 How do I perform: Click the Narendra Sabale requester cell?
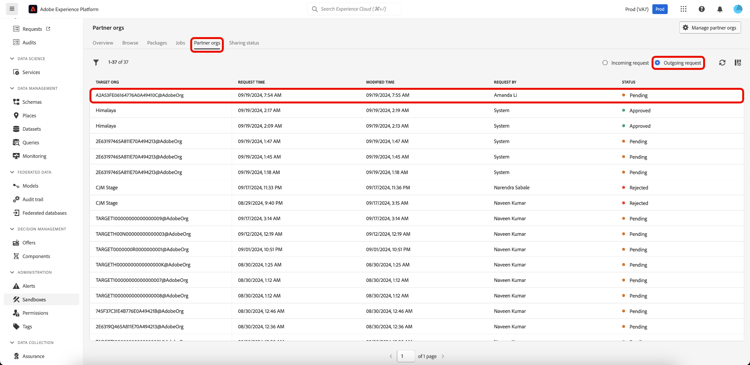(511, 188)
